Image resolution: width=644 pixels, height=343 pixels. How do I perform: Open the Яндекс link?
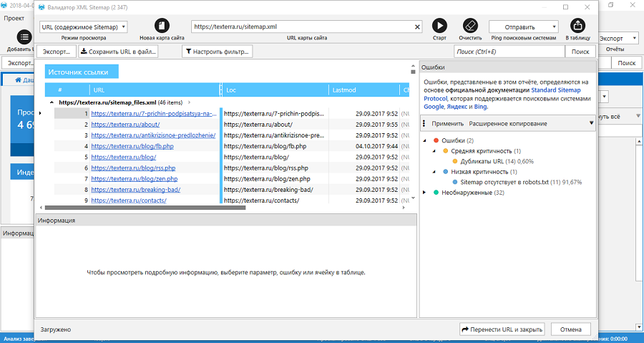point(457,107)
